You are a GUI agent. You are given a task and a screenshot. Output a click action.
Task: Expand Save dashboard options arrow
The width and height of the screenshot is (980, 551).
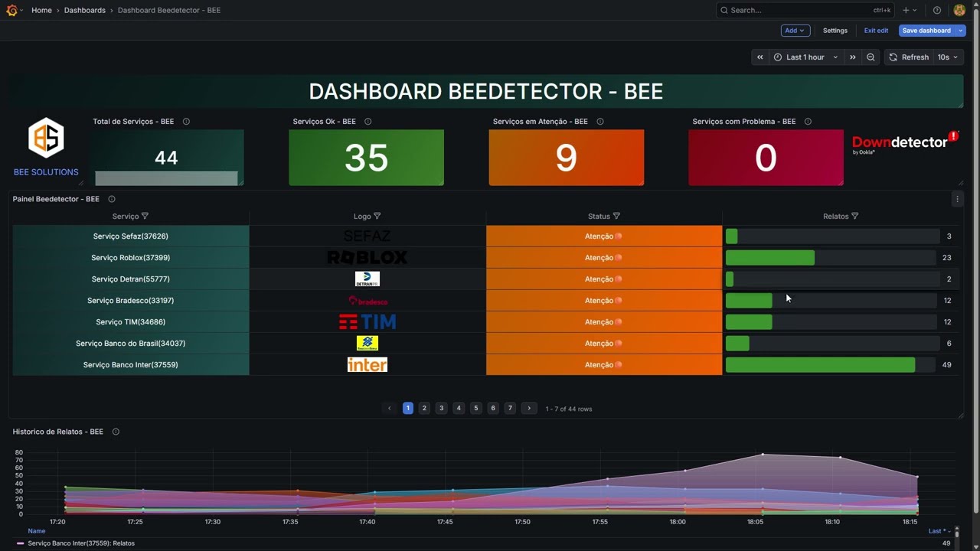click(961, 31)
